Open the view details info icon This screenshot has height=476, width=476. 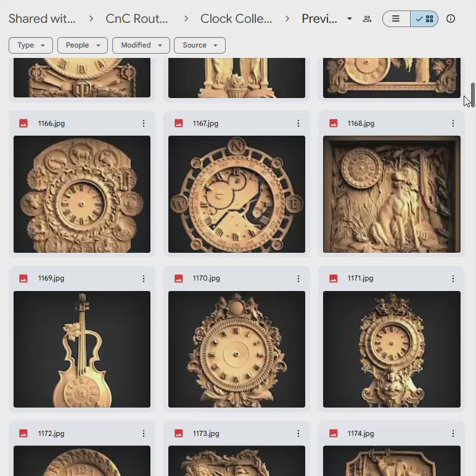tap(451, 19)
